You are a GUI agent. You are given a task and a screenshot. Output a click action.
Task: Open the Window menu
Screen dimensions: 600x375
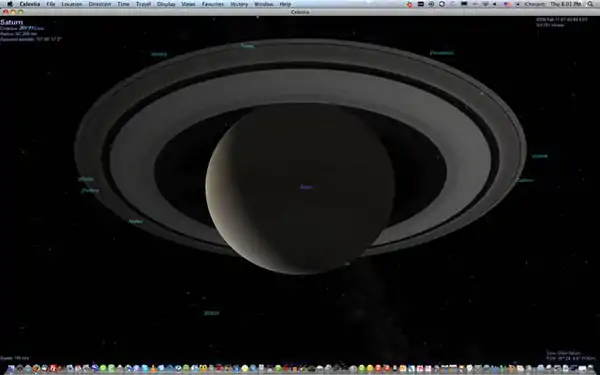pos(264,4)
